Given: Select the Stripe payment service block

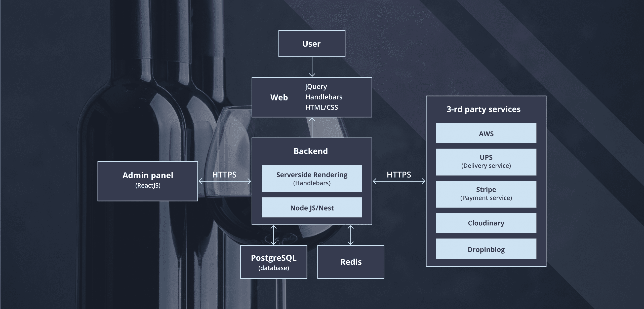Looking at the screenshot, I should 486,194.
